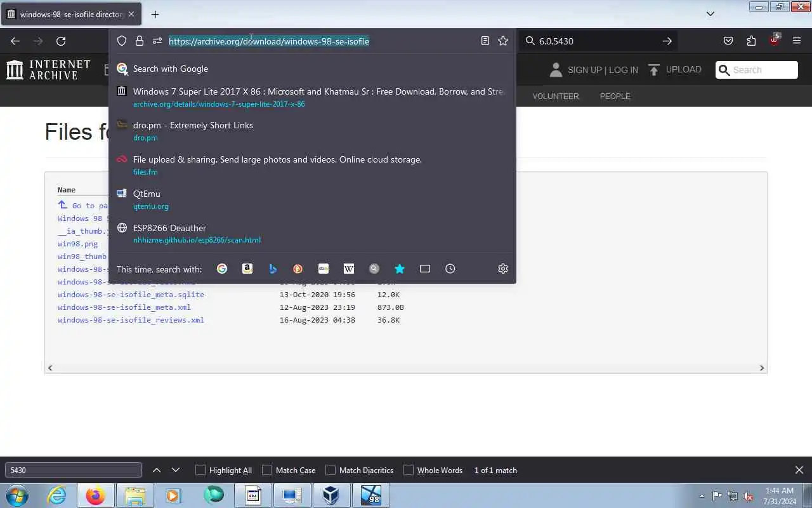812x508 pixels.
Task: Search this time with Google
Action: click(222, 269)
